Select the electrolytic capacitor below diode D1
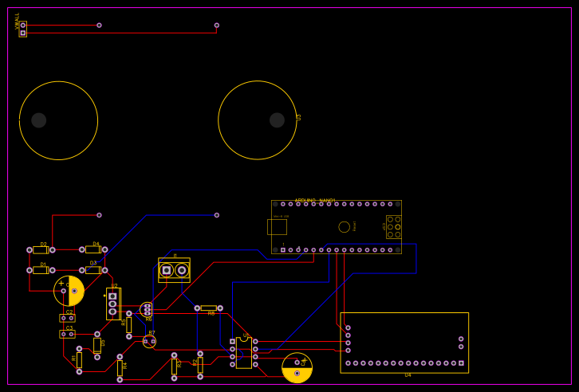The width and height of the screenshot is (579, 392). 69,291
